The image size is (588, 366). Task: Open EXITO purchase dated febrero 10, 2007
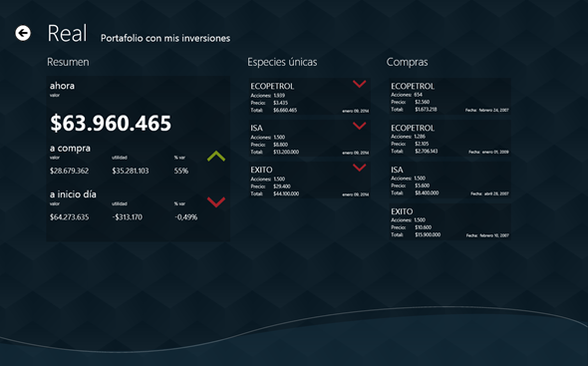click(449, 221)
